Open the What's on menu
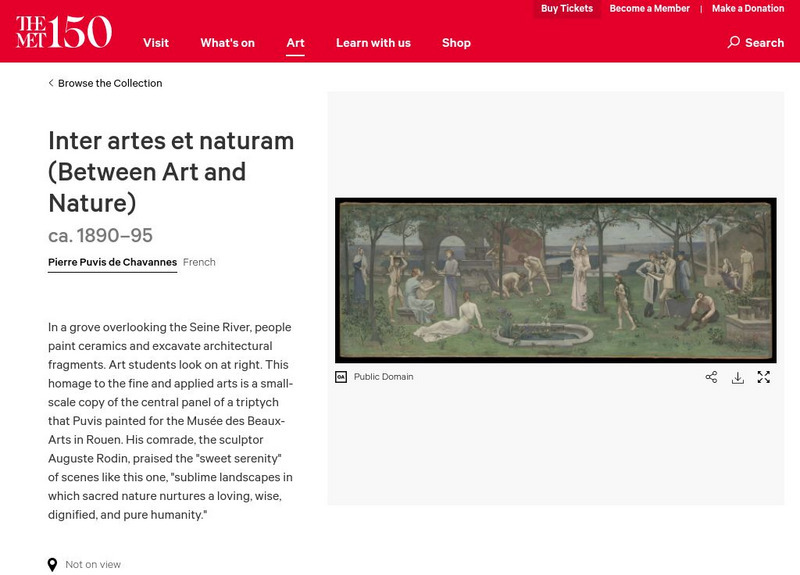The image size is (800, 575). coord(228,43)
